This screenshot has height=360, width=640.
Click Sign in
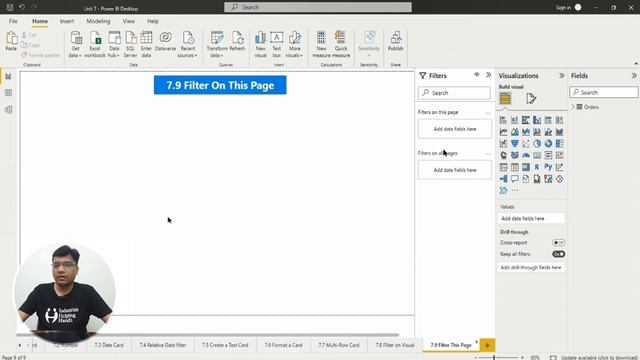563,7
